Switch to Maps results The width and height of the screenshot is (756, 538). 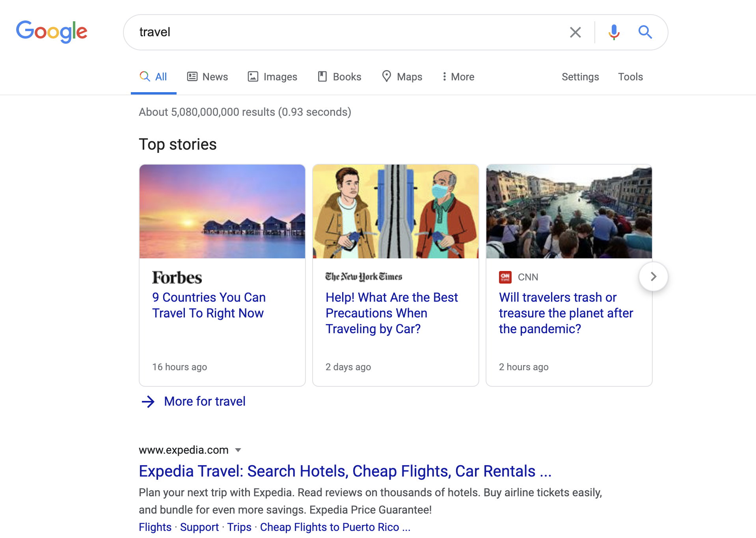click(402, 77)
